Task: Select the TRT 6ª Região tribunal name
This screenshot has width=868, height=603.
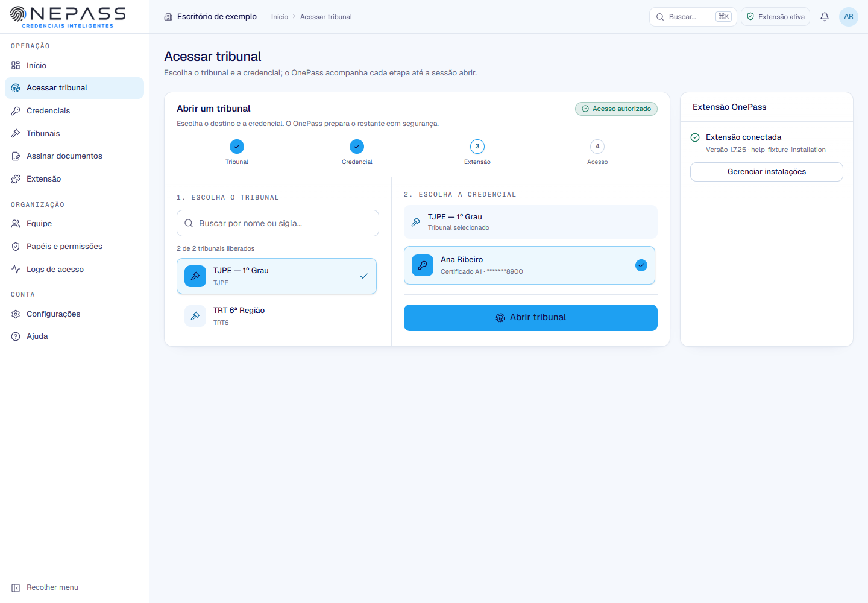Action: coord(239,311)
